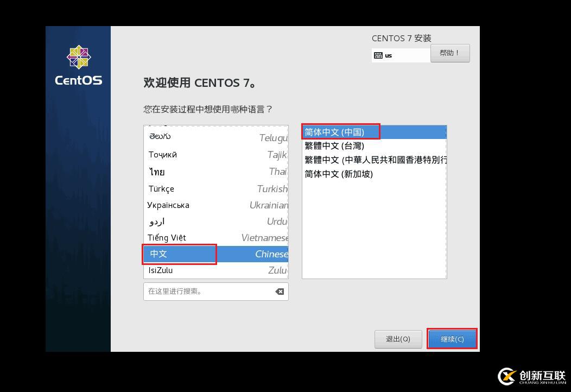Click the 退出(Q) button
The image size is (571, 392).
398,339
